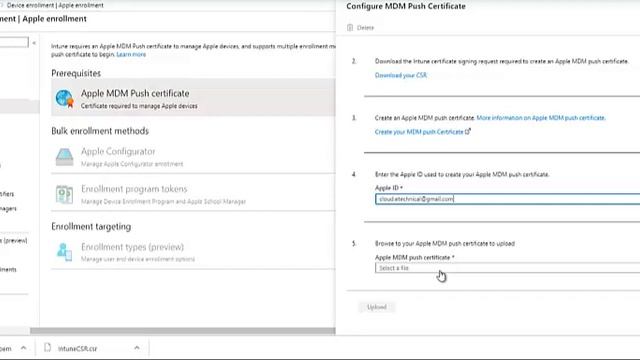Click the left sidebar search box
640x360 pixels.
coord(14,42)
